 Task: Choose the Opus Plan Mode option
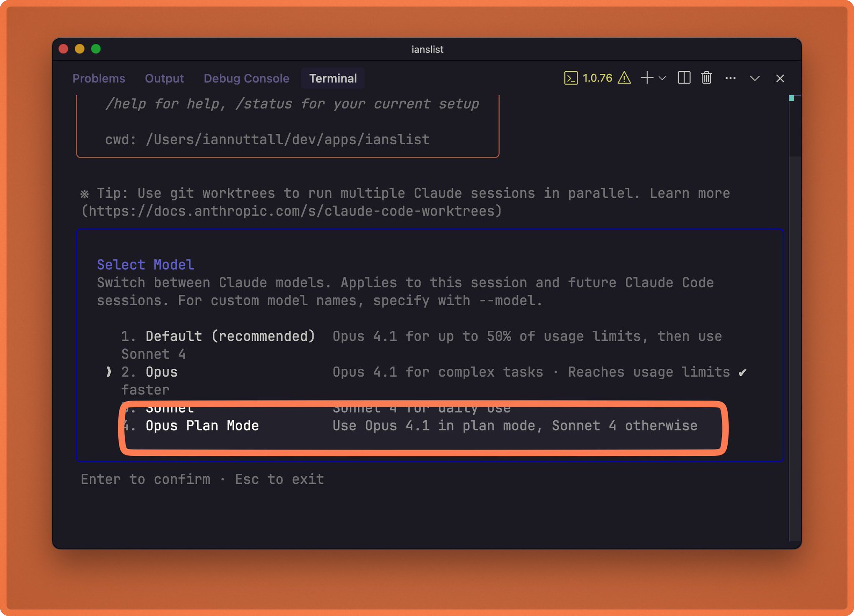click(x=409, y=426)
